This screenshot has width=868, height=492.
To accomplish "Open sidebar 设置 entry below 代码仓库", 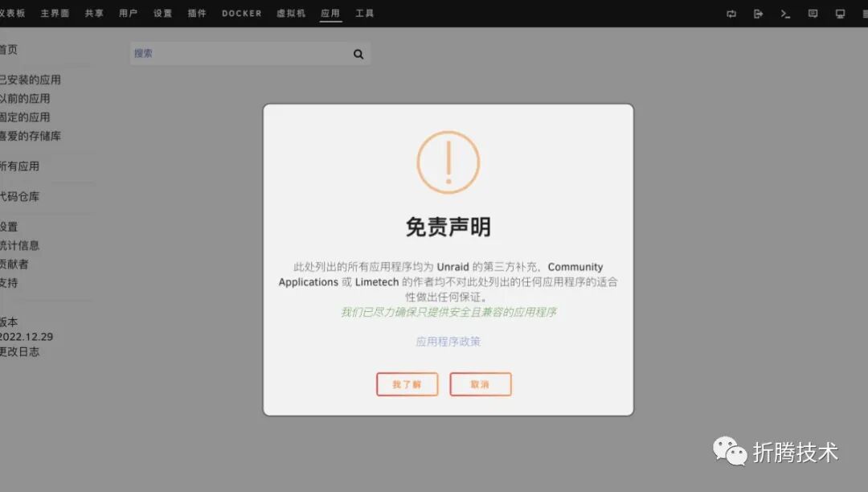I will pos(9,227).
